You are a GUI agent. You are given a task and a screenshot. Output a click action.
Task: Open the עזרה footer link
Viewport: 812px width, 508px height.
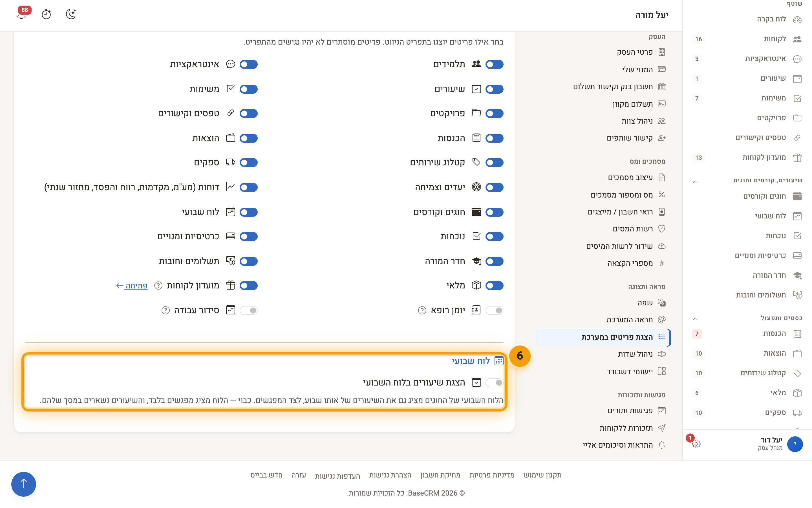click(x=299, y=475)
